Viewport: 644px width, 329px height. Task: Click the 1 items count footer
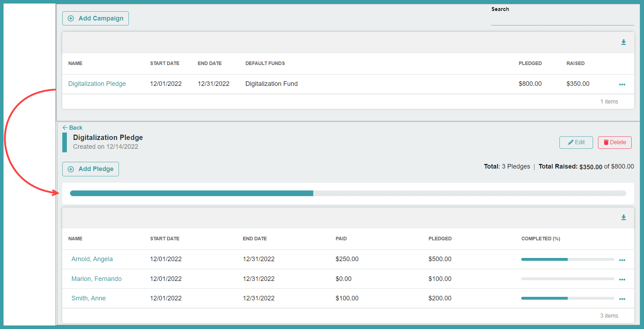pos(609,102)
